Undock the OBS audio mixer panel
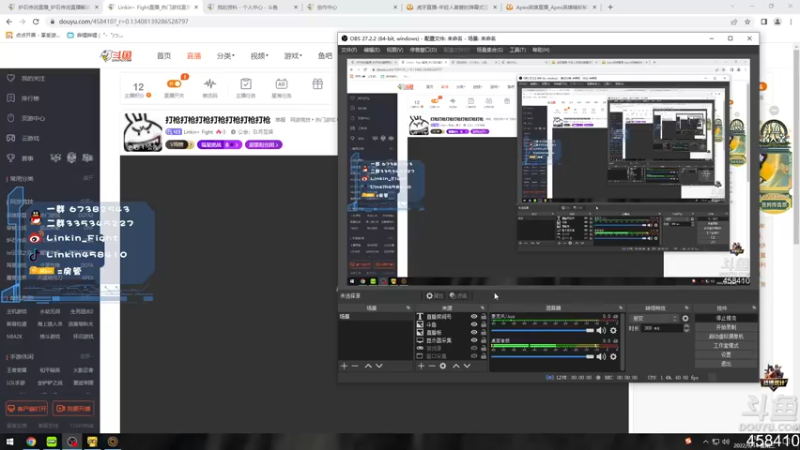The width and height of the screenshot is (800, 450). tap(620, 308)
